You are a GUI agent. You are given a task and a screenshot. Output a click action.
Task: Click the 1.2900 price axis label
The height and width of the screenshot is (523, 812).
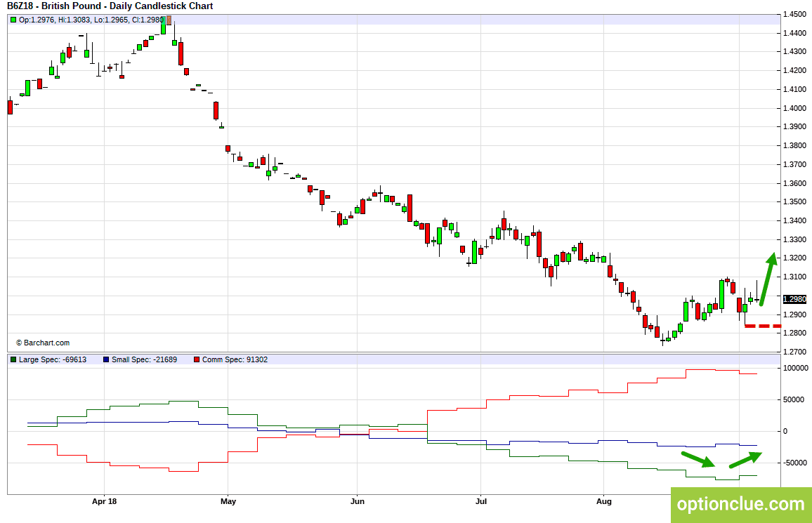[x=795, y=315]
